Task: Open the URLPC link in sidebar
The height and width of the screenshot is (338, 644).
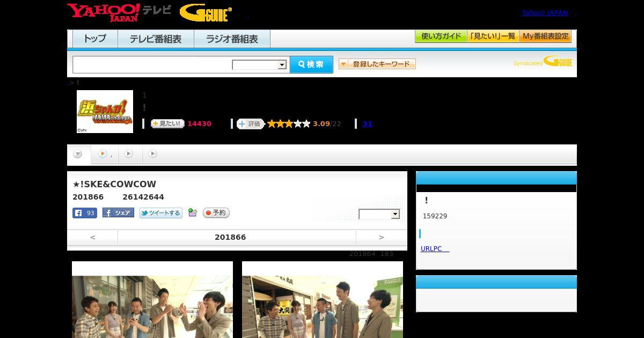Action: (435, 249)
